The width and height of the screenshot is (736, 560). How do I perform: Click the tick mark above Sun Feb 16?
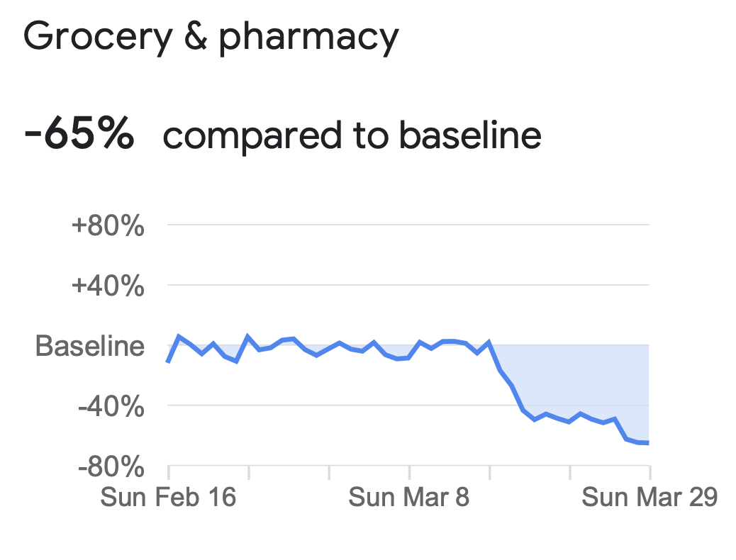tap(169, 473)
